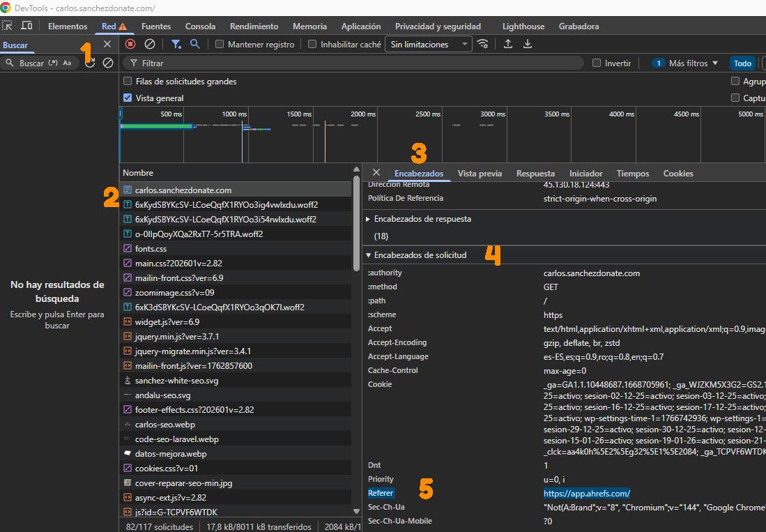The height and width of the screenshot is (532, 766).
Task: Open the app.ahrefs.com Referer link
Action: [587, 493]
